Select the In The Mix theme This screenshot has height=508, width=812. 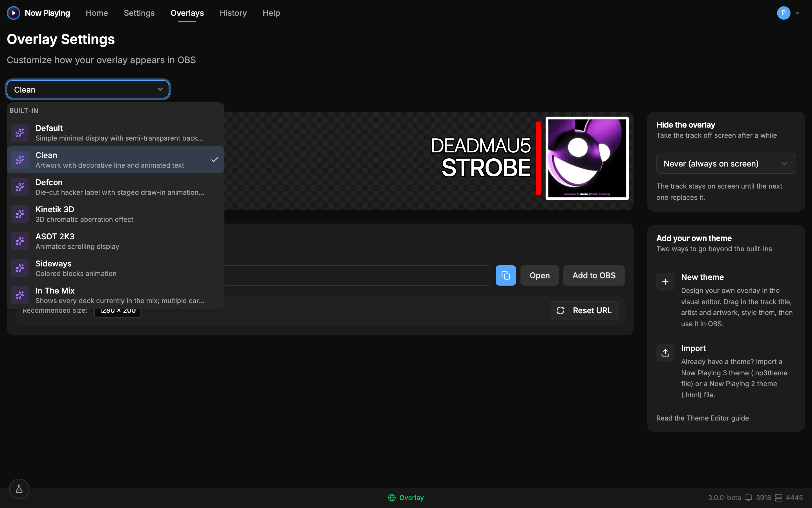(115, 295)
